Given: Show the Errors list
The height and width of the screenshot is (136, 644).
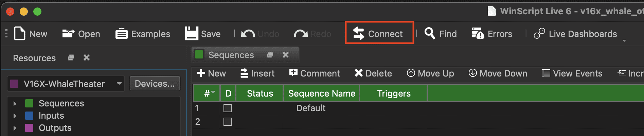Looking at the screenshot, I should 492,34.
